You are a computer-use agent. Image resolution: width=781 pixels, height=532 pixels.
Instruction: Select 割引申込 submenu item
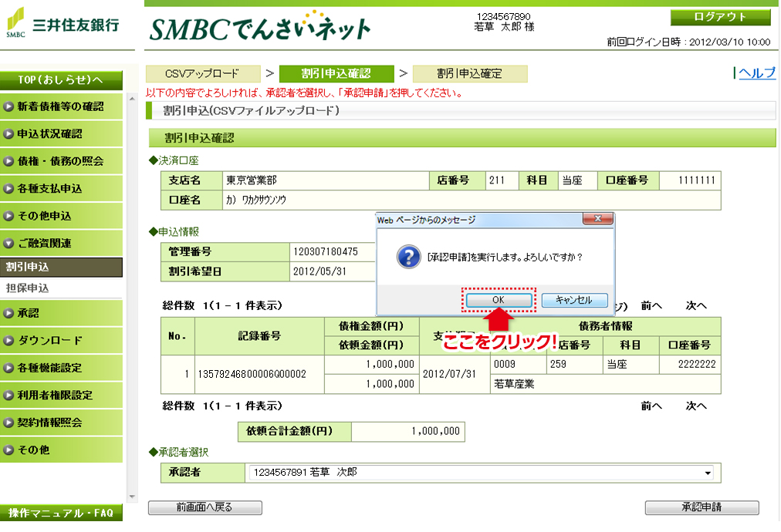coord(61,268)
